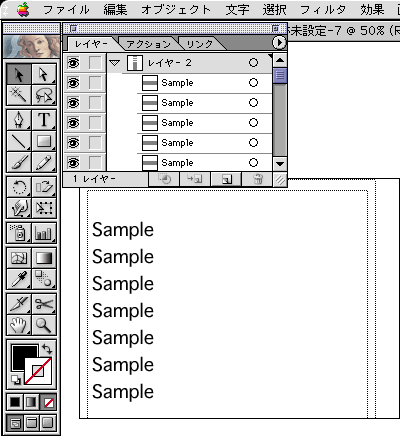Viewport: 400px width, 436px height.
Task: Hide layer レイヤー 2 via eye icon
Action: 74,63
